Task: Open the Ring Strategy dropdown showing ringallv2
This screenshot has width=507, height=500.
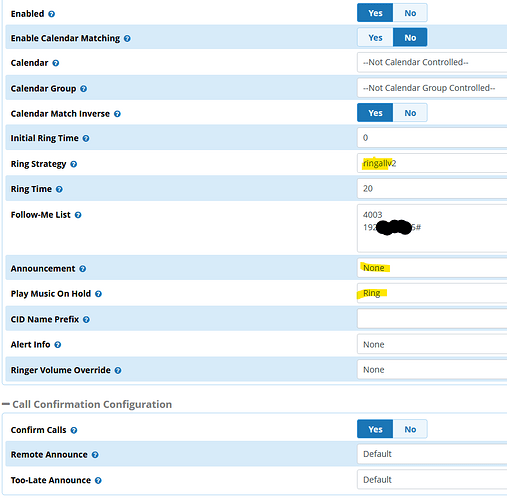Action: coord(432,163)
